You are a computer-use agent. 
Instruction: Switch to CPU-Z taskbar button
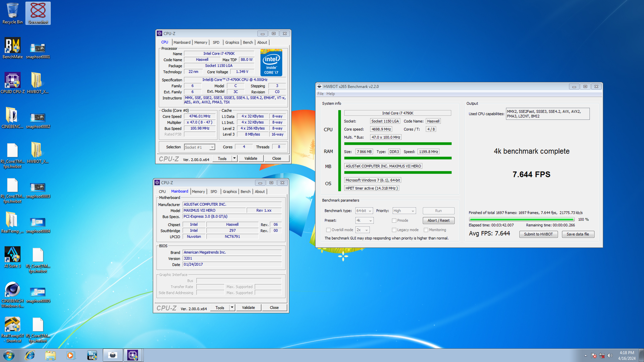[133, 355]
